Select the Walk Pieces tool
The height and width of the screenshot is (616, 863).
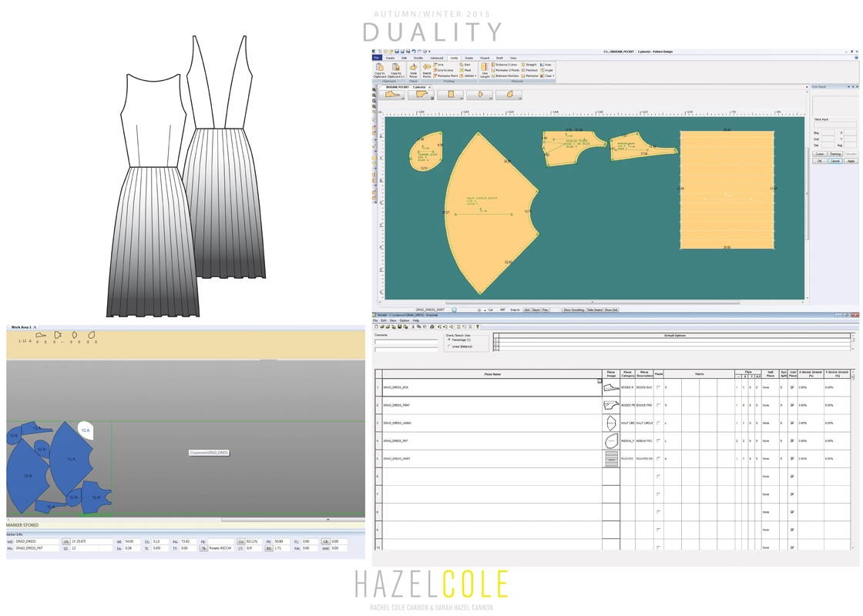tap(413, 70)
